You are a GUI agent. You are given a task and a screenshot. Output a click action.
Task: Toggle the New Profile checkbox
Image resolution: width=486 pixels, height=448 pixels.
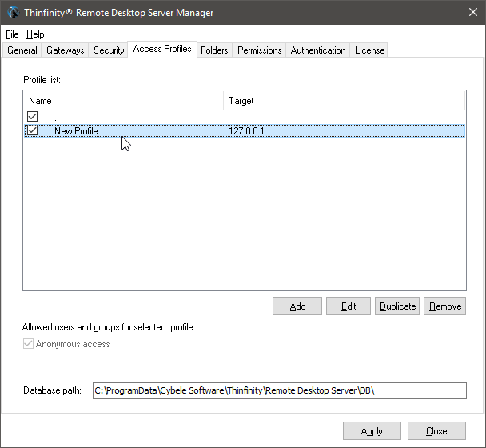(32, 130)
